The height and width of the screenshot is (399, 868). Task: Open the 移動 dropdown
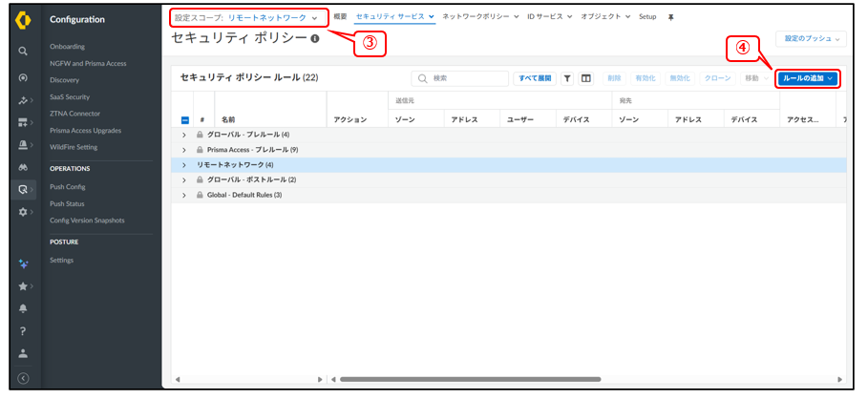click(756, 78)
